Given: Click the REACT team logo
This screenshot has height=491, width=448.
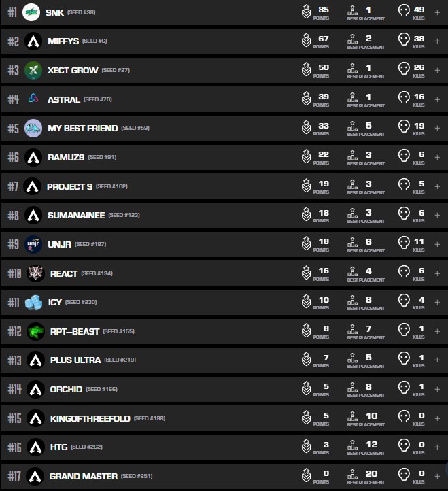Looking at the screenshot, I should 35,273.
